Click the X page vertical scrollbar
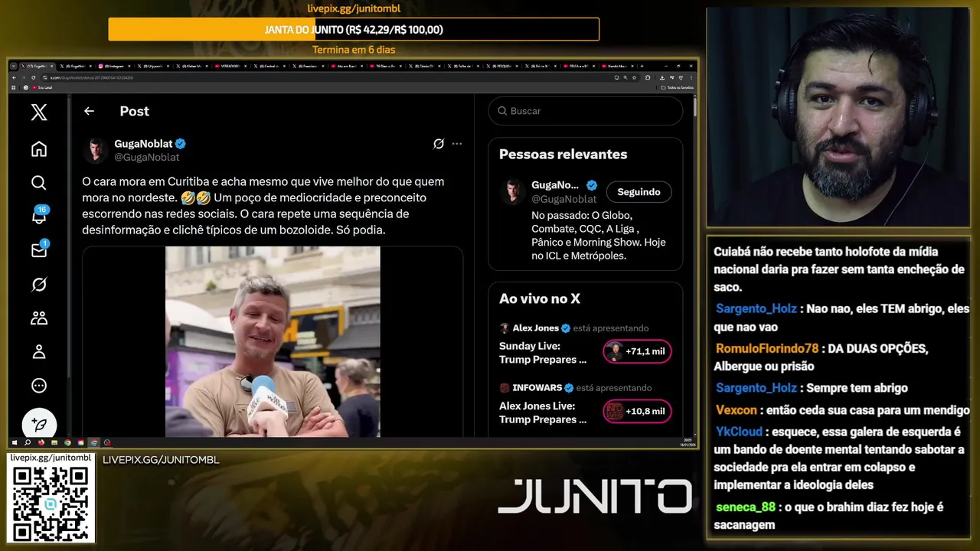980x551 pixels. tap(695, 107)
